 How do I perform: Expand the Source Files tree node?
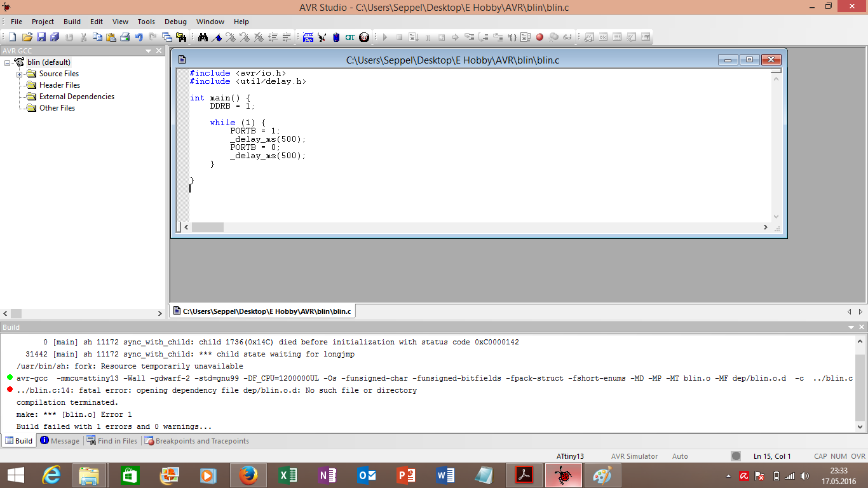[x=19, y=74]
